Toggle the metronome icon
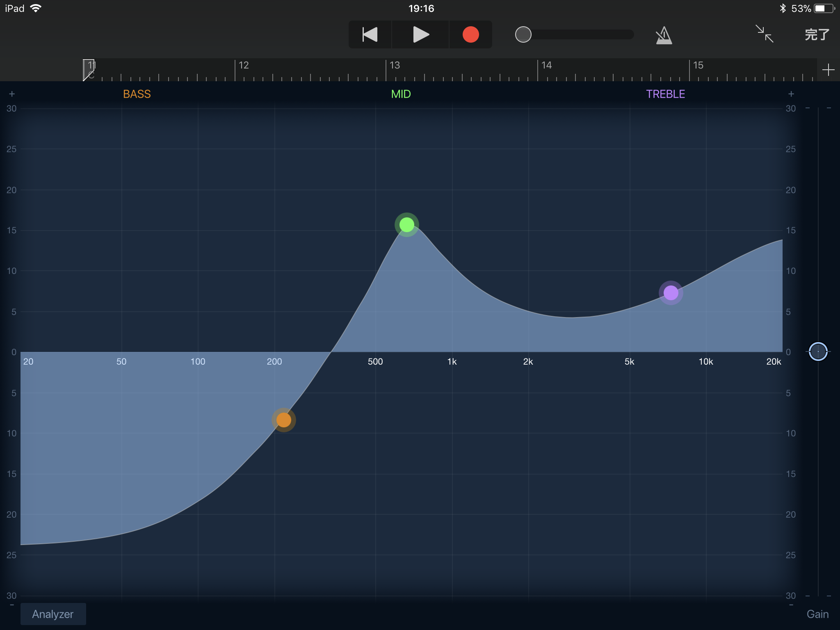840x630 pixels. click(x=664, y=35)
